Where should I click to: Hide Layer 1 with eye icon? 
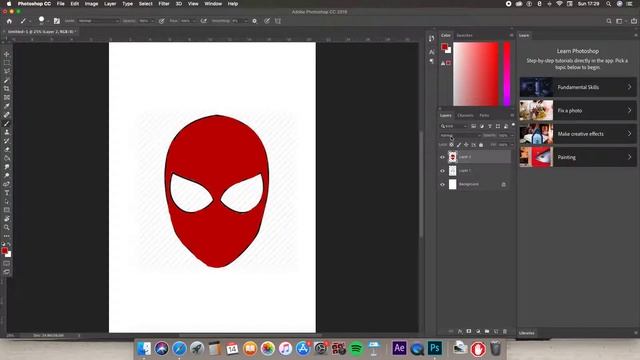(x=442, y=171)
